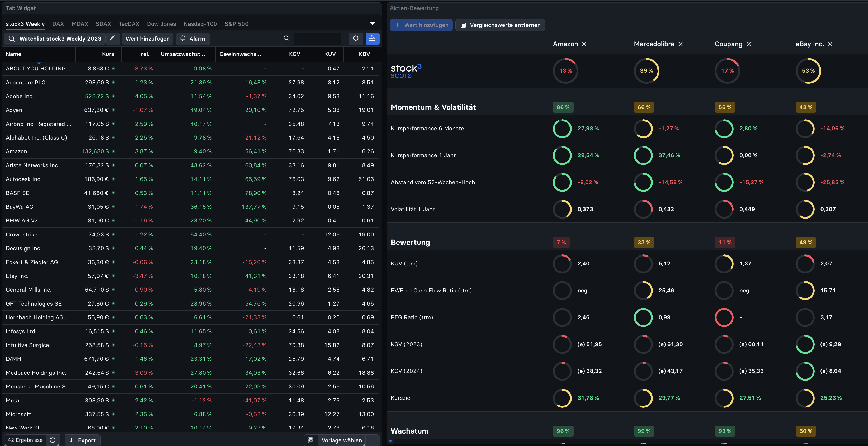Image resolution: width=868 pixels, height=446 pixels.
Task: Remove Mercadolibre from comparison
Action: (681, 44)
